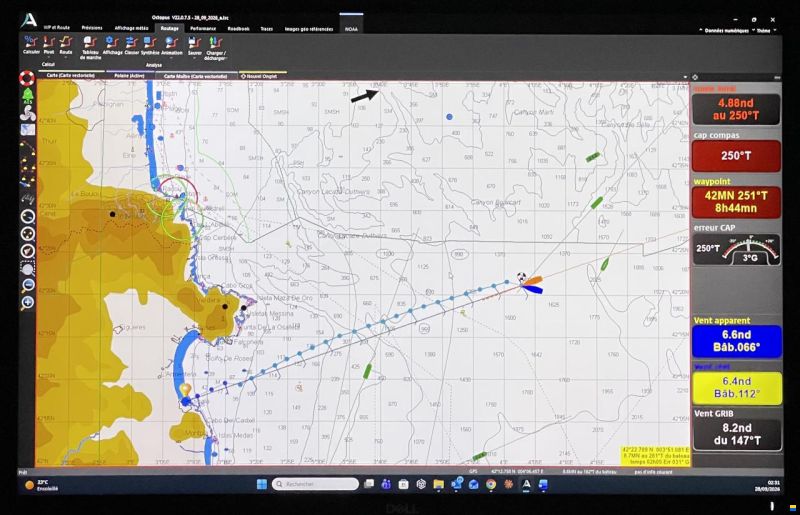Click the Charger / décharger button
The height and width of the screenshot is (515, 800).
tap(215, 48)
